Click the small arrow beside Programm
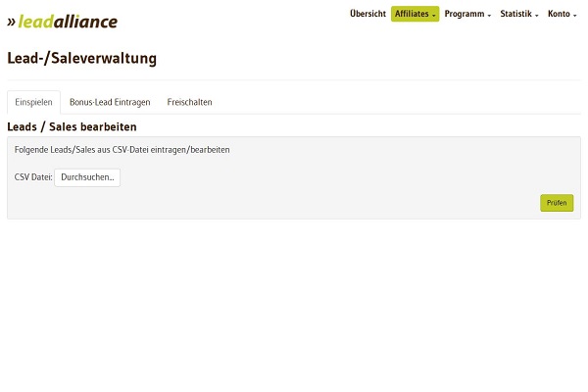The width and height of the screenshot is (588, 392). click(489, 16)
